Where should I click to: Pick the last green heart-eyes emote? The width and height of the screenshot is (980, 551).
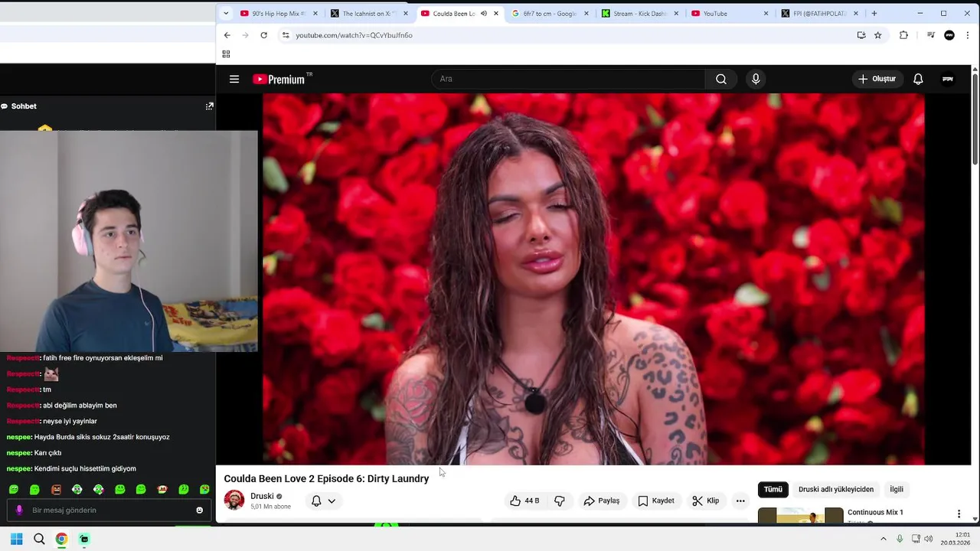(204, 489)
